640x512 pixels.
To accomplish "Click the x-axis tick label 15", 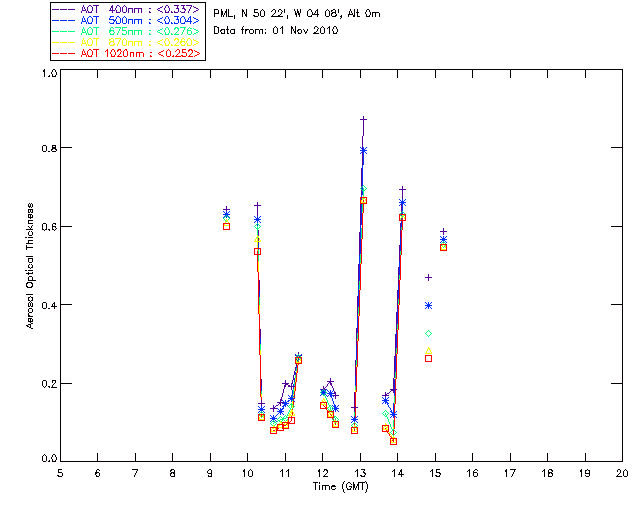I will [x=435, y=473].
